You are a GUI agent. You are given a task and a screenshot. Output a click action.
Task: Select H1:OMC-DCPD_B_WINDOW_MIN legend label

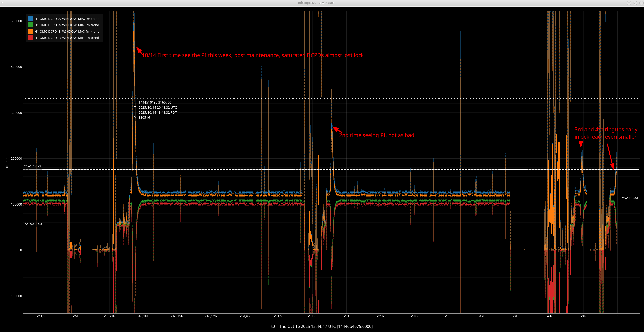pyautogui.click(x=67, y=38)
